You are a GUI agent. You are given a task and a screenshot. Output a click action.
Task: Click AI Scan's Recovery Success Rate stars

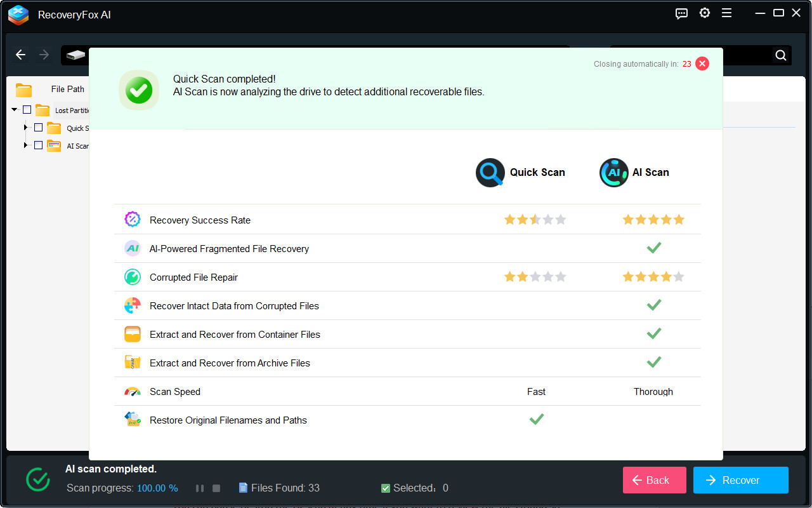click(653, 220)
